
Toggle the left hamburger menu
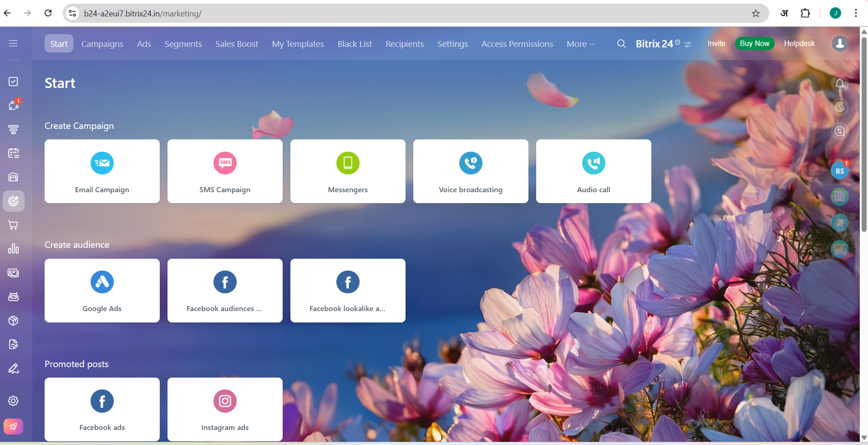(x=13, y=43)
